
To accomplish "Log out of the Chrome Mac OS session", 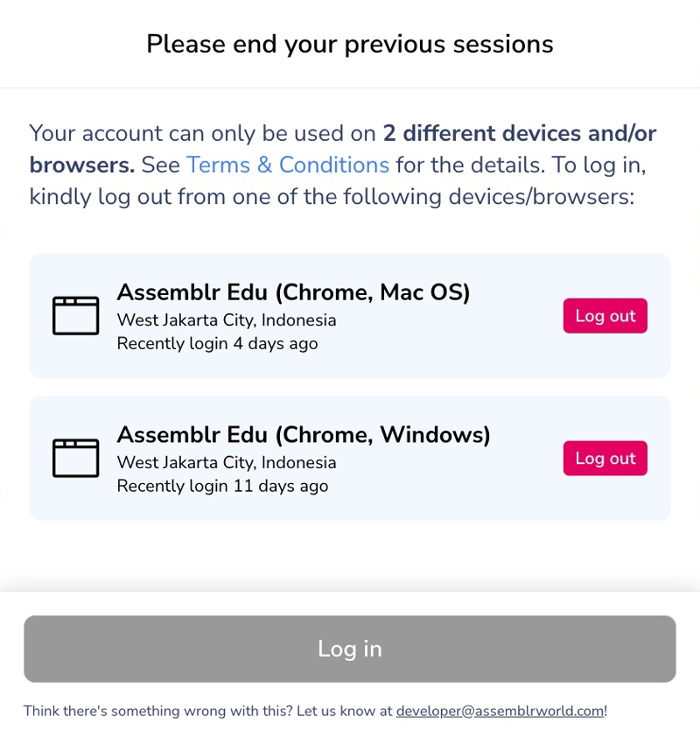I will pos(605,316).
